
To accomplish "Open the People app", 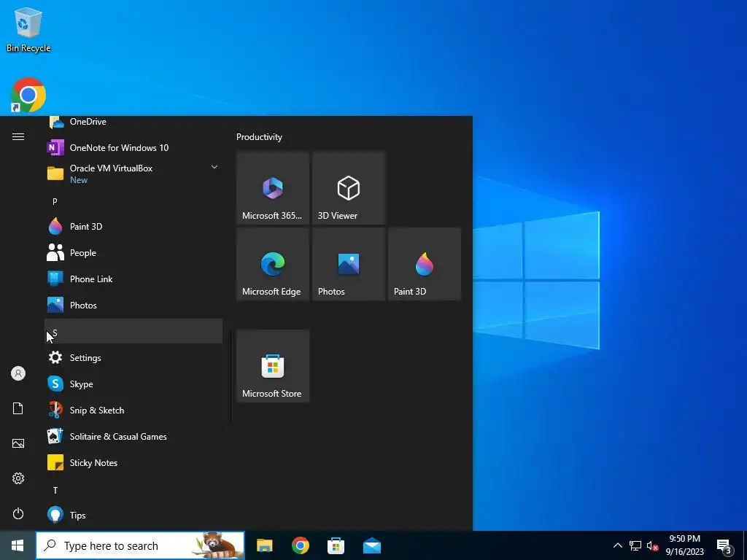I will coord(133,253).
